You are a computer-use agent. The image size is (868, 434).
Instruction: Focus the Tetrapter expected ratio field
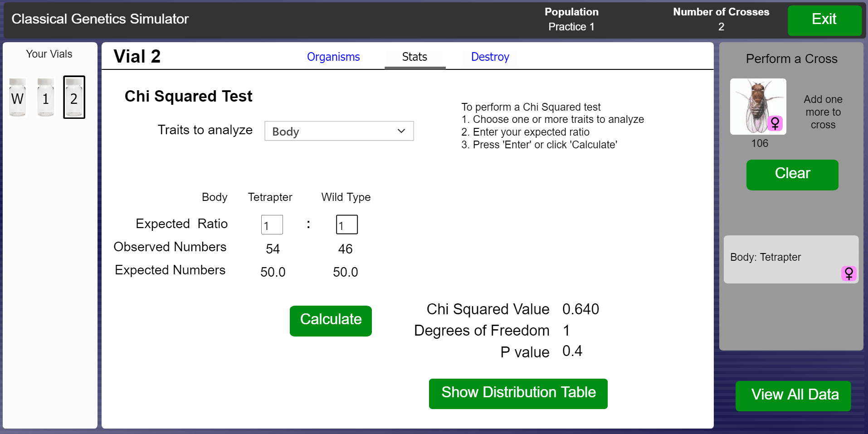coord(272,225)
